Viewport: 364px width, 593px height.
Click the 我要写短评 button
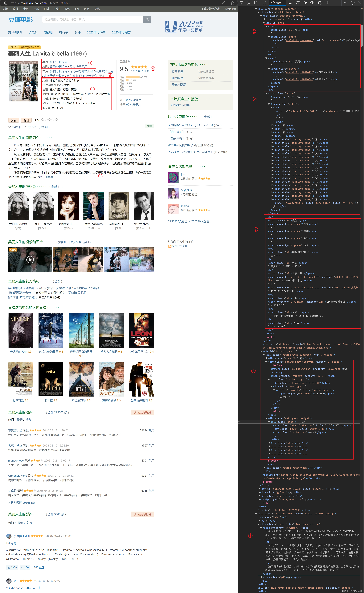click(143, 412)
